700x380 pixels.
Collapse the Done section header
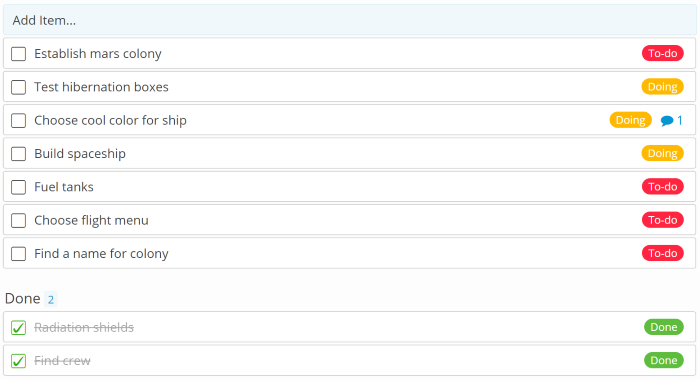point(23,298)
